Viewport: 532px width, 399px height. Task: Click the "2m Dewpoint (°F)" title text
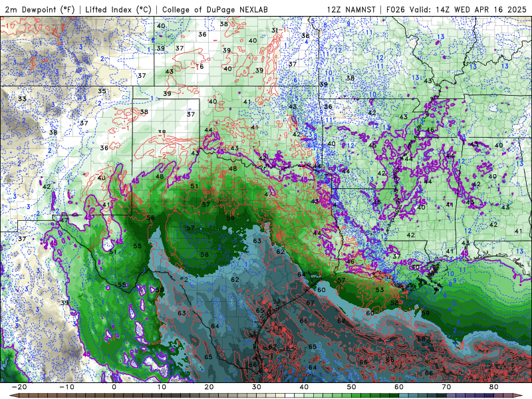(40, 9)
